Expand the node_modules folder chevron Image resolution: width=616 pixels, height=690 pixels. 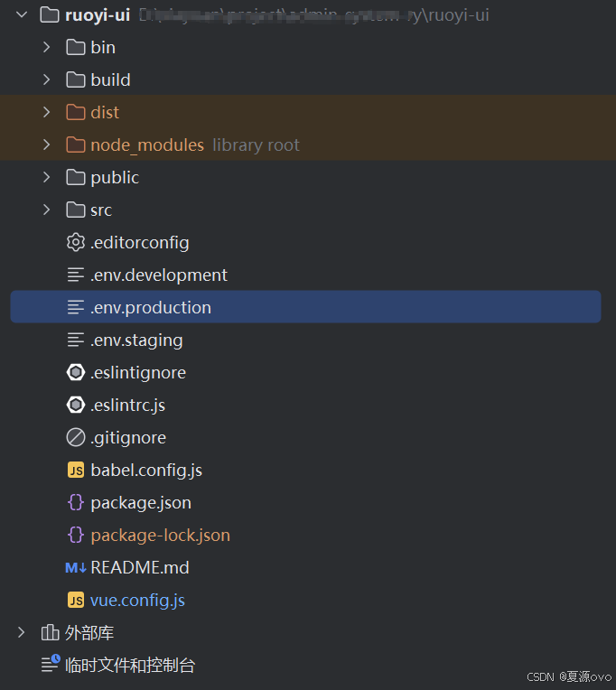[x=47, y=145]
